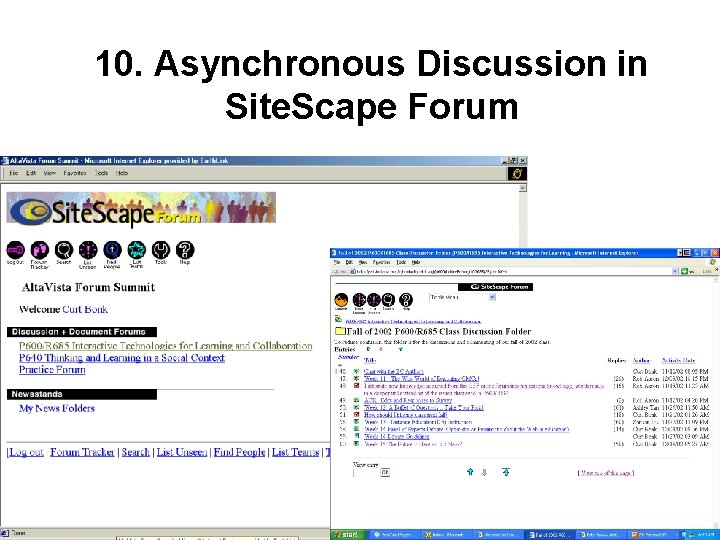
Task: Open P640 Thinking and Learning in a Social Context
Action: pyautogui.click(x=122, y=358)
